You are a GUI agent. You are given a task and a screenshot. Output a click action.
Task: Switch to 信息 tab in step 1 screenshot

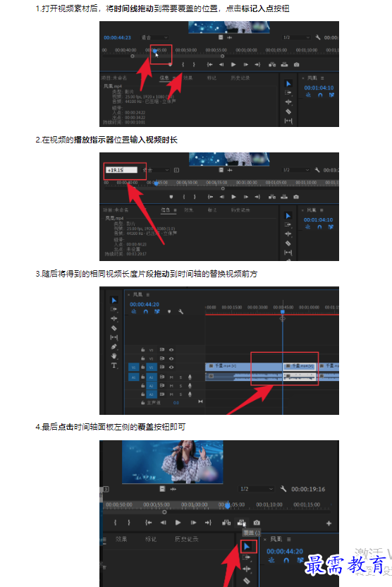click(x=164, y=78)
